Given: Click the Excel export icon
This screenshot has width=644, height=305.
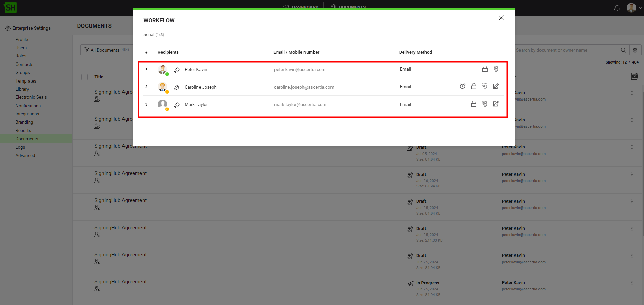Looking at the screenshot, I should click(634, 76).
